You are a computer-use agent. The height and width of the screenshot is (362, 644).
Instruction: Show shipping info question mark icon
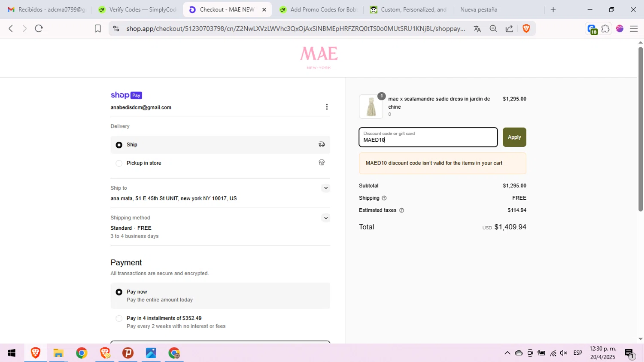384,198
